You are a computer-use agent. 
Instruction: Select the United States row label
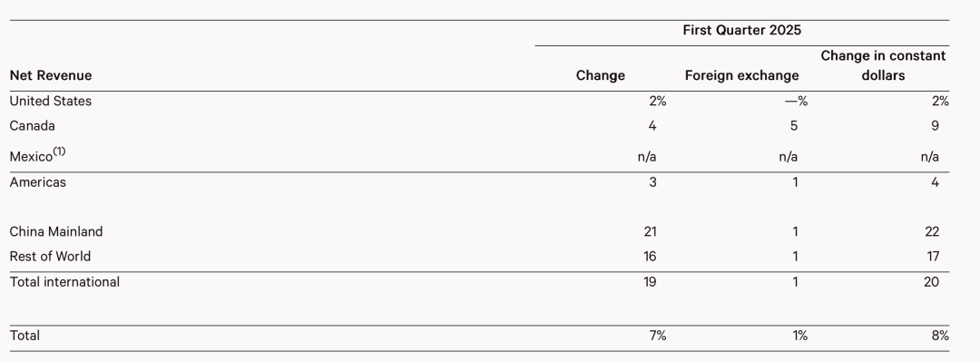point(51,102)
